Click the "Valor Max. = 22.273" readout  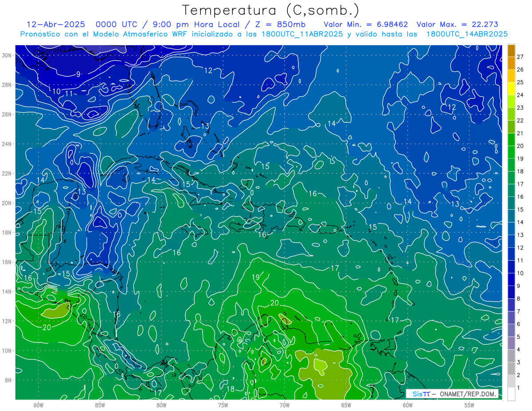[x=457, y=24]
